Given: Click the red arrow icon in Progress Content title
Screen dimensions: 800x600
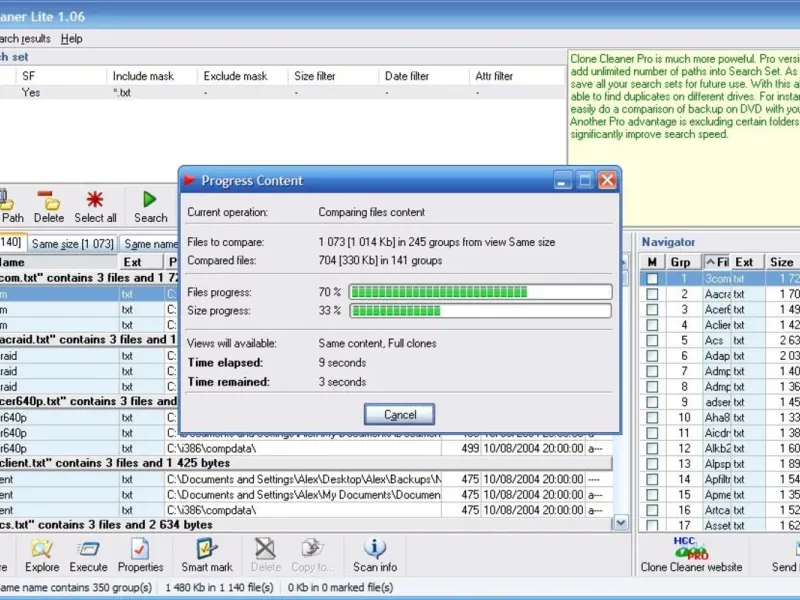Looking at the screenshot, I should (190, 180).
